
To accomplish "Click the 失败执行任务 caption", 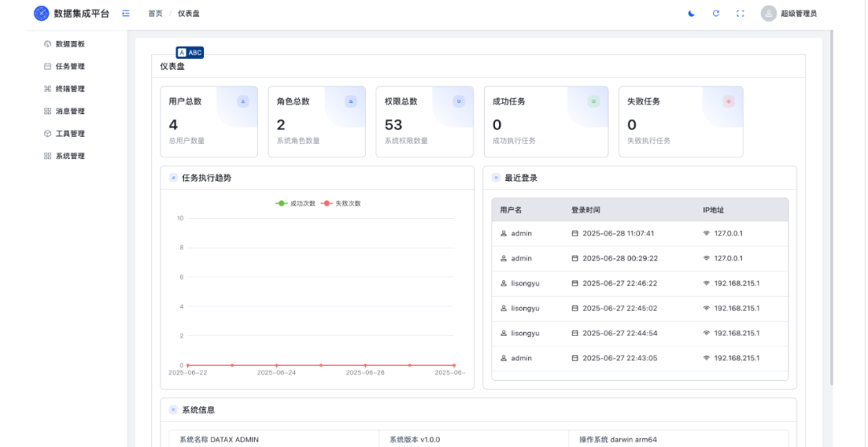I will (x=649, y=141).
